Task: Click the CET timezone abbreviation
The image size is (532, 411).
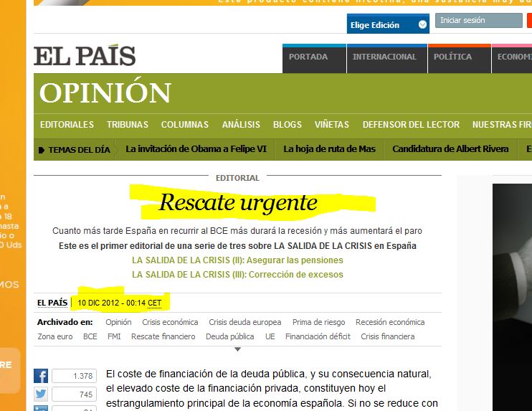Action: click(155, 303)
